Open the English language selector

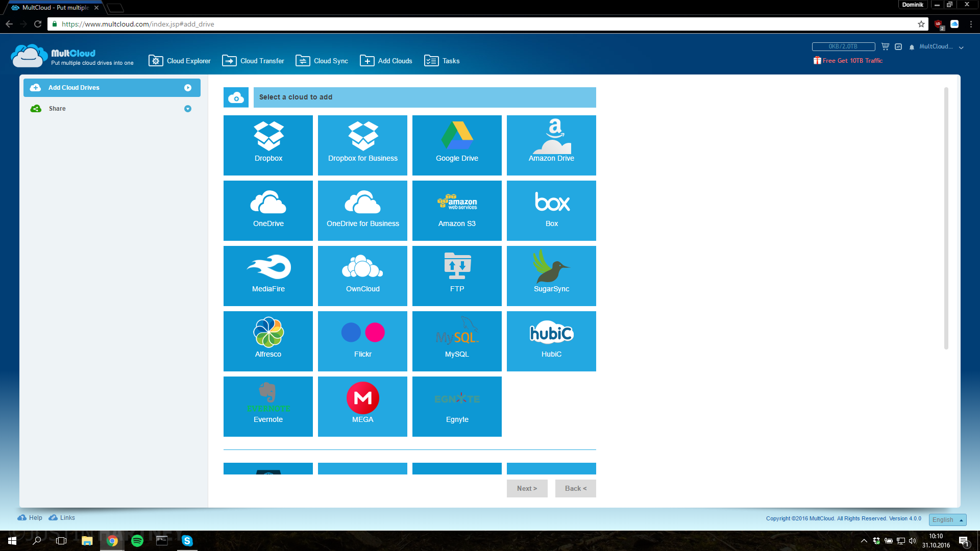[947, 519]
